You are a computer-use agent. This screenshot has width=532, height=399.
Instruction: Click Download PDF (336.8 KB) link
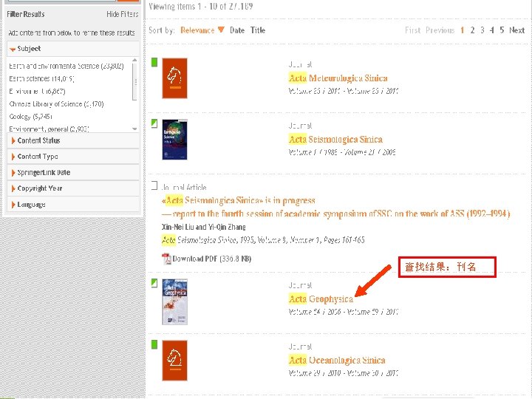pos(212,259)
